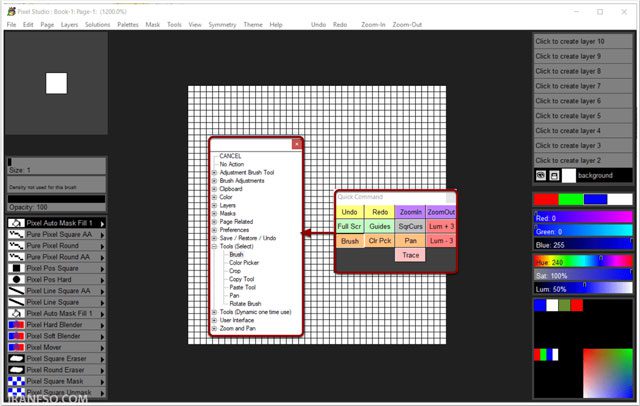Click the Quick Command Redo button

(x=380, y=212)
